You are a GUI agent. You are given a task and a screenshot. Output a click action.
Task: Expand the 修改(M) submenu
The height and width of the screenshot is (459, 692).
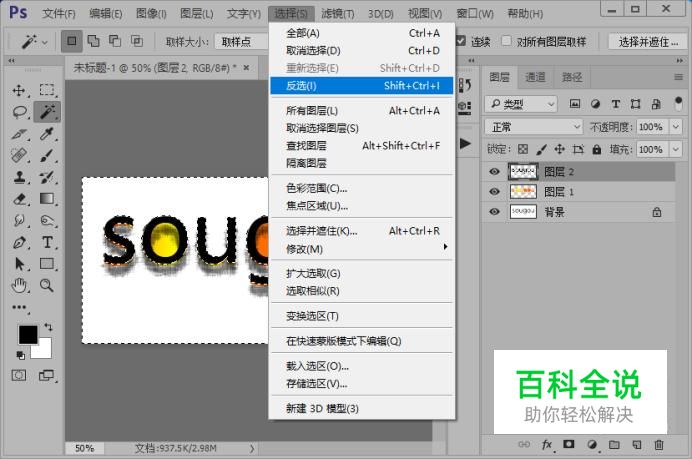(362, 248)
